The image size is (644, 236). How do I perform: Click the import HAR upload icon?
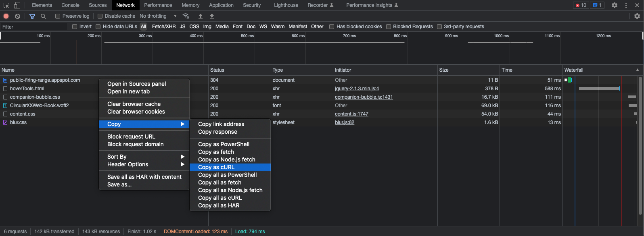[201, 16]
